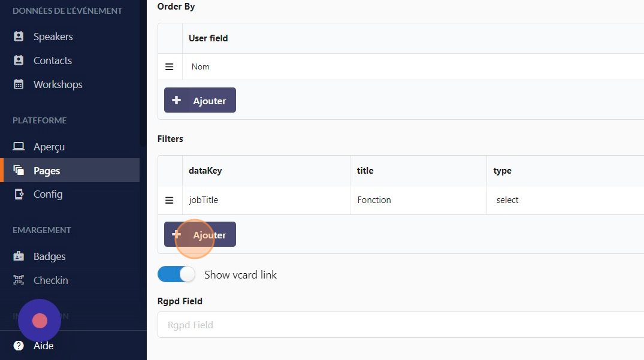The width and height of the screenshot is (644, 360).
Task: Click the red recording indicator button
Action: point(40,320)
